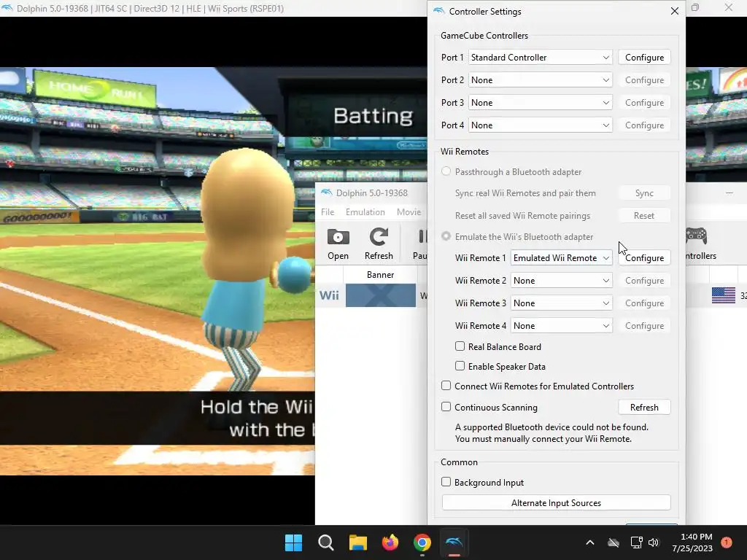Click the cloud sync tray icon

(614, 542)
